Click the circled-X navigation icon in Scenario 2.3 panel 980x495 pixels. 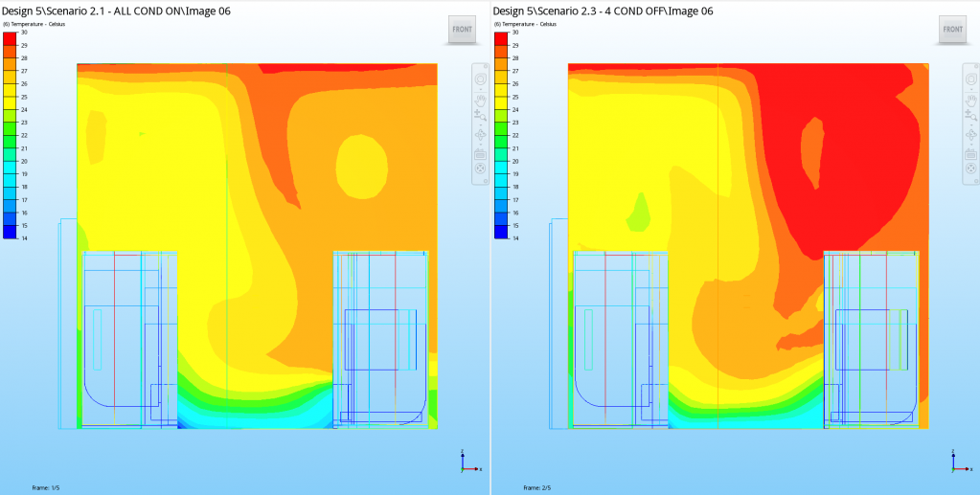[970, 169]
